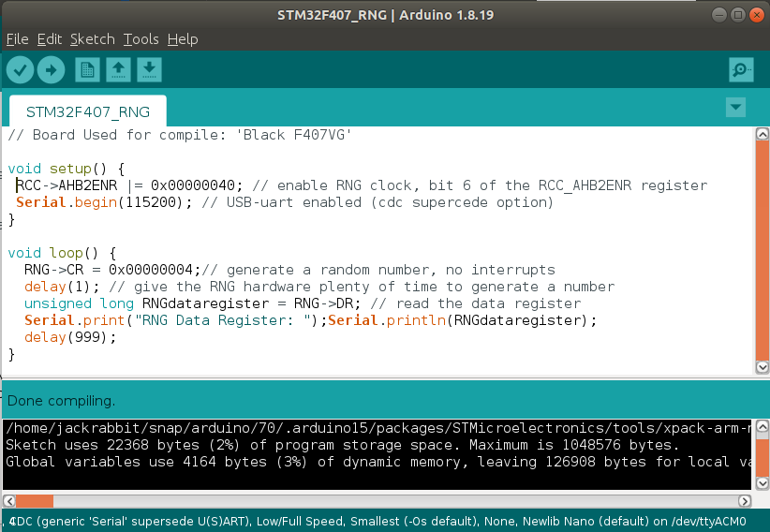This screenshot has height=532, width=770.
Task: Click the code editor scroll down arrow
Action: [763, 367]
